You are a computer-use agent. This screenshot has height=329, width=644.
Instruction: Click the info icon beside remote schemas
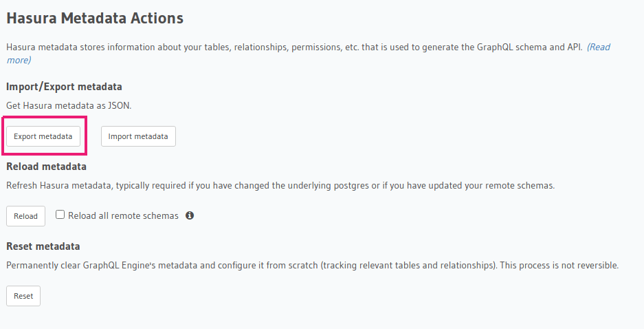click(190, 215)
